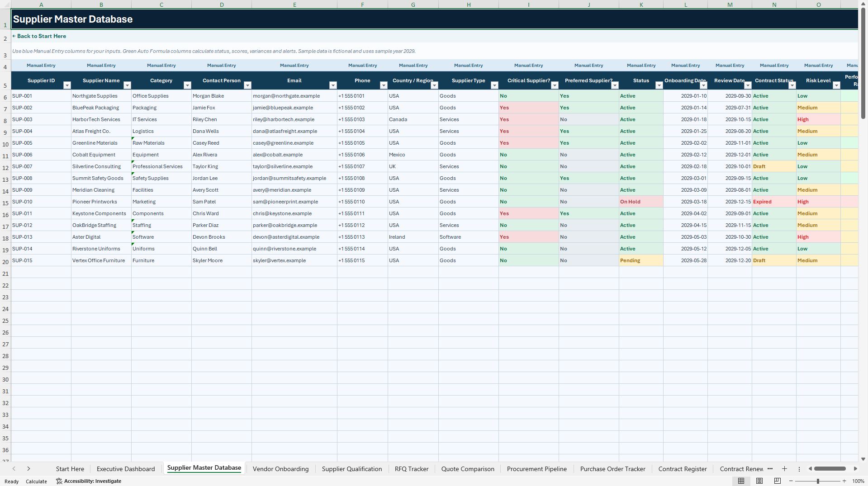Switch to Normal view in status bar
Viewport: 868px width, 486px height.
tap(741, 481)
